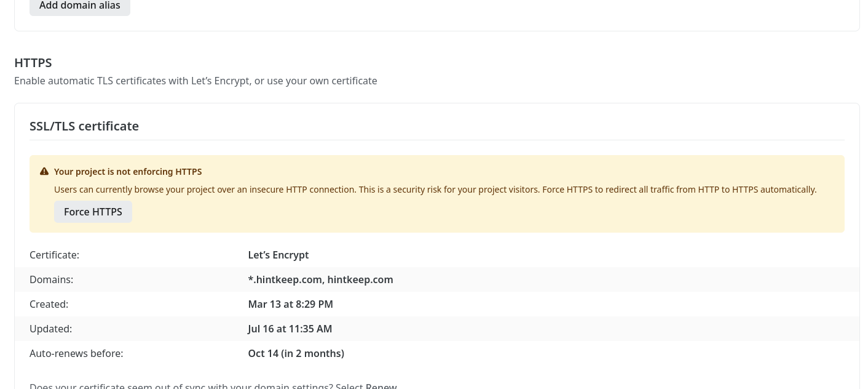The image size is (868, 389).
Task: Click the Force HTTPS button
Action: pyautogui.click(x=93, y=212)
